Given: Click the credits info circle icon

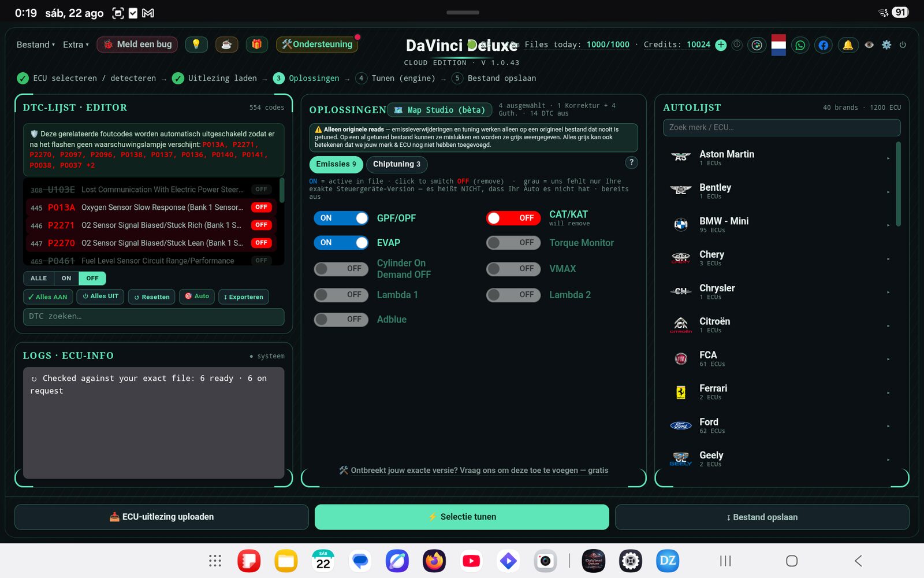Looking at the screenshot, I should (x=737, y=45).
